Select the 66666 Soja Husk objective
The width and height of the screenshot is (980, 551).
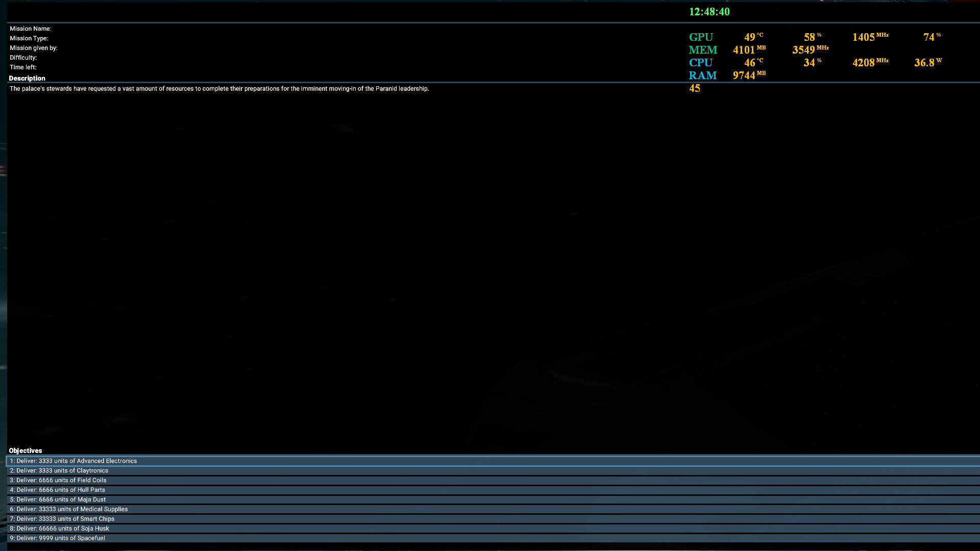pos(60,529)
